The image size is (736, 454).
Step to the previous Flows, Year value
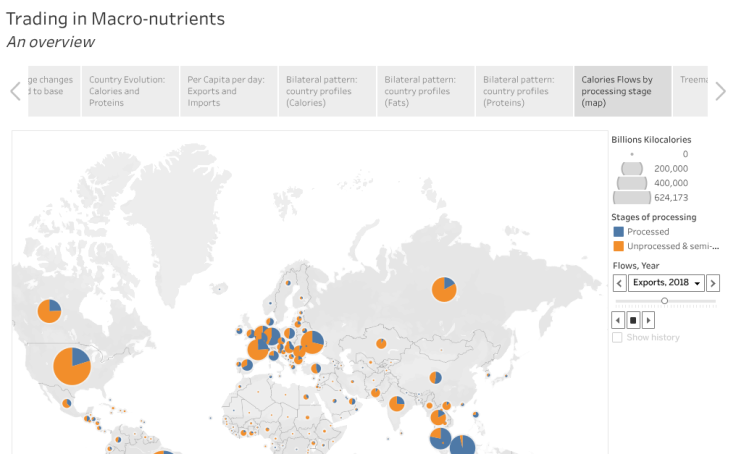(x=619, y=283)
